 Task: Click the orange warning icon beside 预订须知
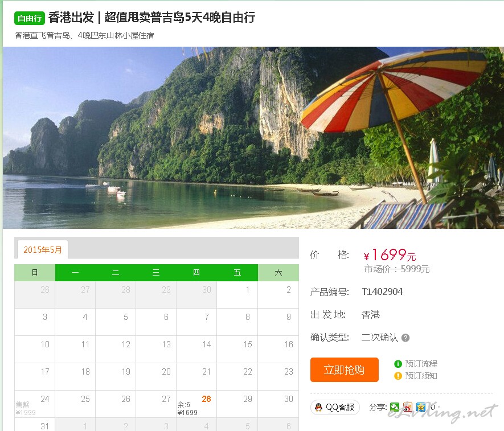click(398, 376)
